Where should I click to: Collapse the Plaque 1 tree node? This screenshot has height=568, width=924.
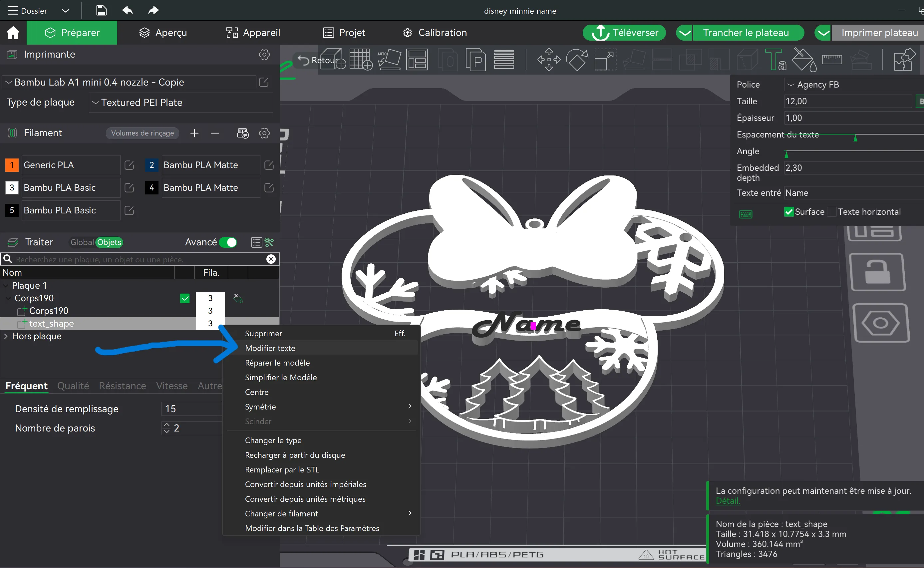[6, 286]
